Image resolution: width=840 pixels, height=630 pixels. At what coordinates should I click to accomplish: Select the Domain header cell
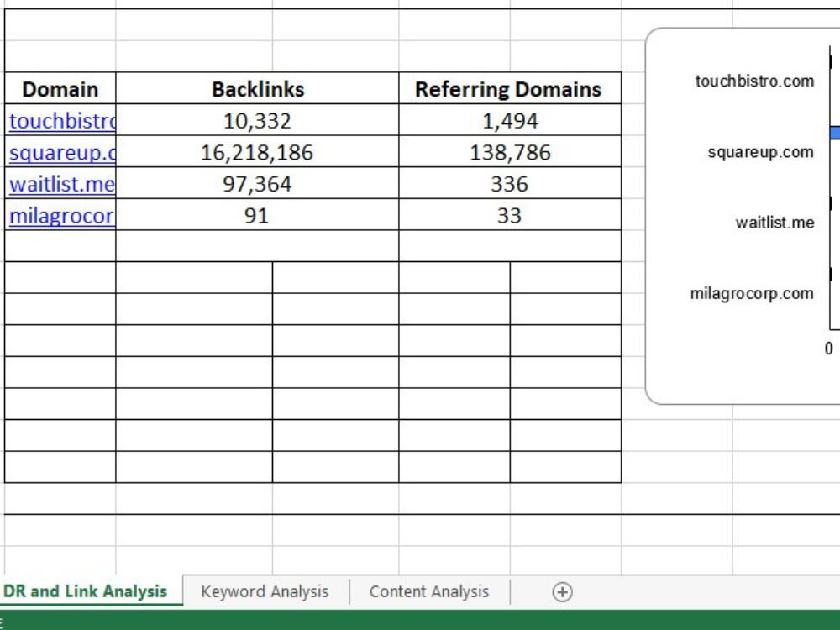(x=60, y=88)
